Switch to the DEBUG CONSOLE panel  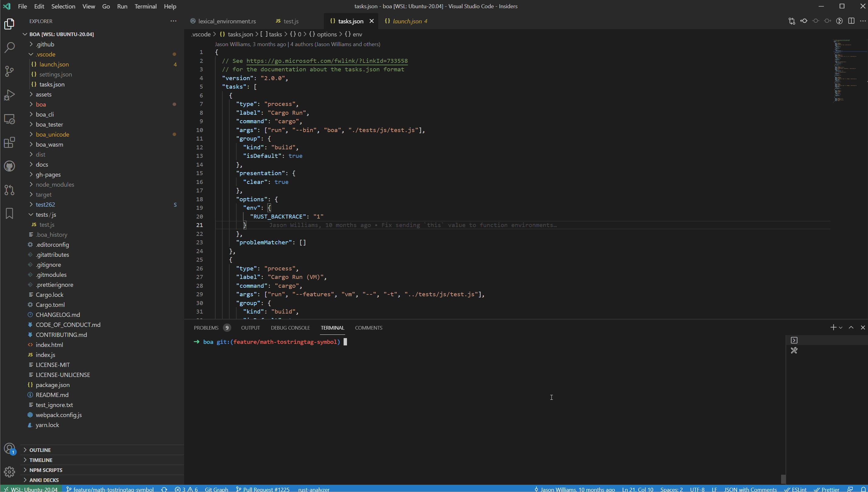(x=290, y=327)
